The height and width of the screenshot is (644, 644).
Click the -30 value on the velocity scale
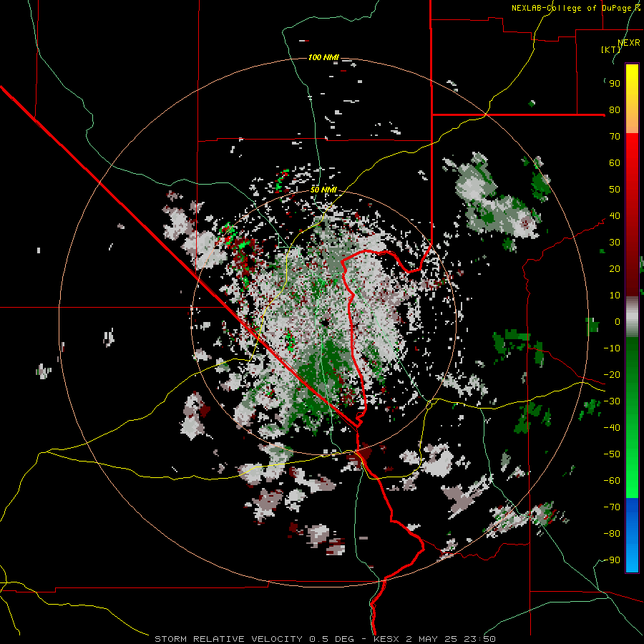pos(612,401)
